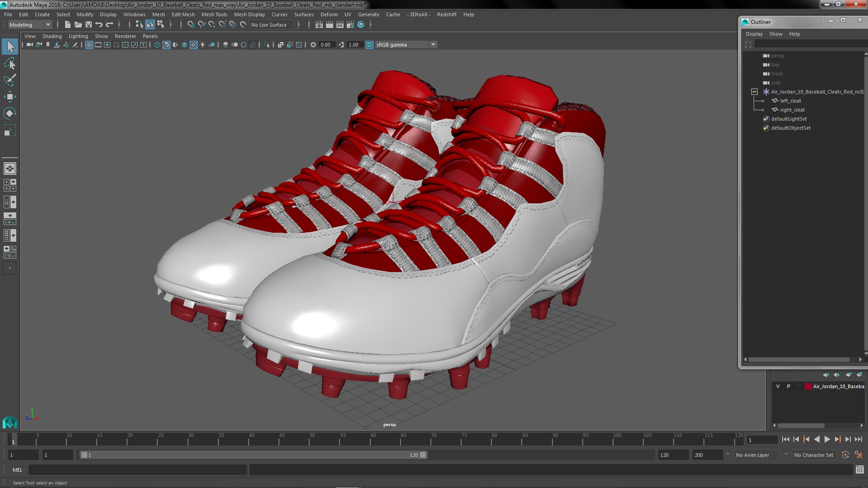Toggle isolate select
Image resolution: width=868 pixels, height=488 pixels.
tap(267, 45)
